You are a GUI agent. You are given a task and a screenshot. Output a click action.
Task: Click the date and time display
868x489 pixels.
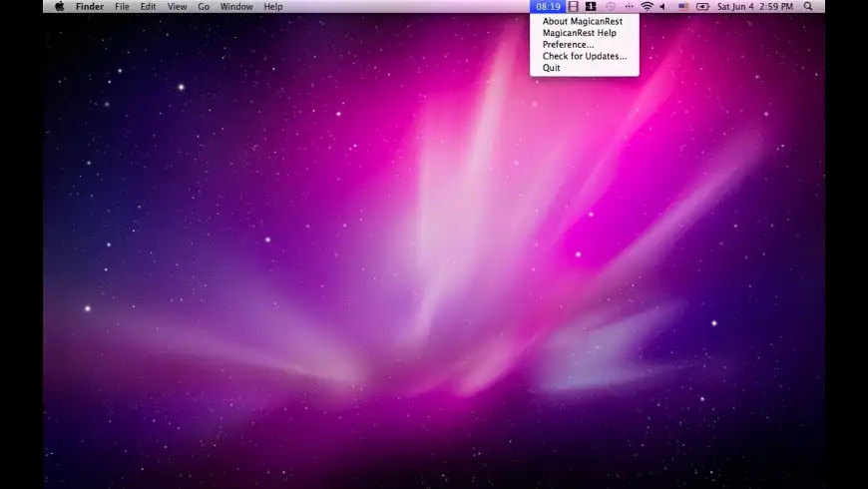756,6
